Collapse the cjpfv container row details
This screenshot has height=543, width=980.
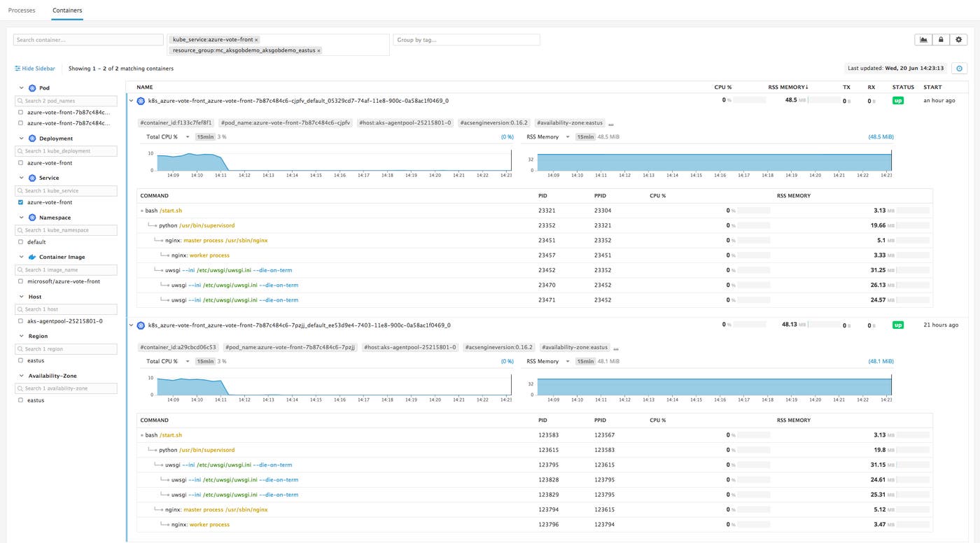pos(132,101)
